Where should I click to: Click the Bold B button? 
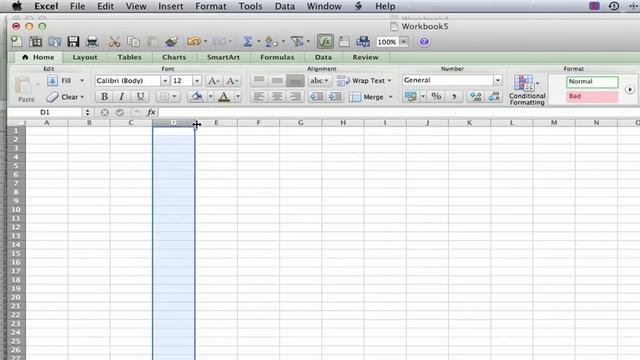click(x=104, y=97)
